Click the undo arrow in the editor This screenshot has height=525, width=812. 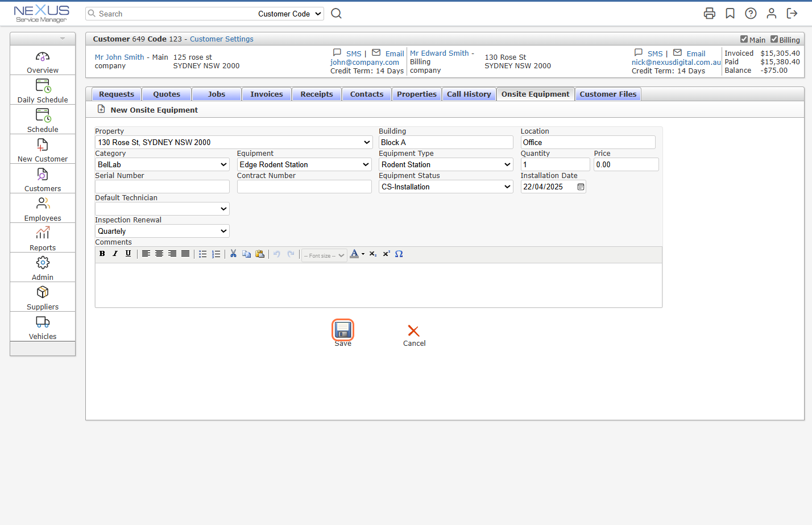[277, 254]
